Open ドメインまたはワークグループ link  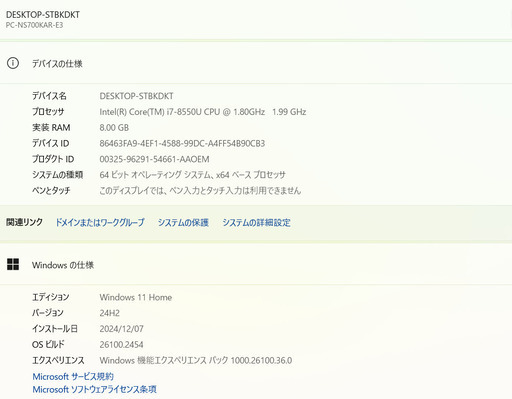click(x=100, y=222)
